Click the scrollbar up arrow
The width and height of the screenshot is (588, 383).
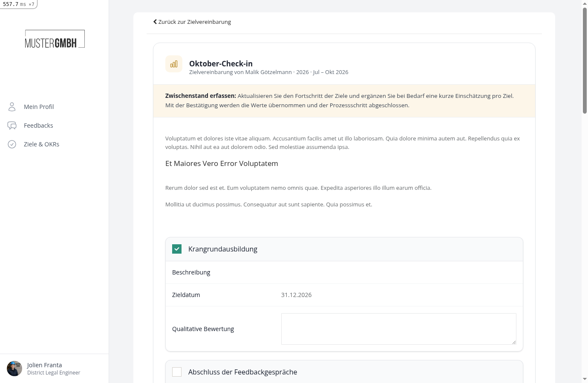click(585, 3)
